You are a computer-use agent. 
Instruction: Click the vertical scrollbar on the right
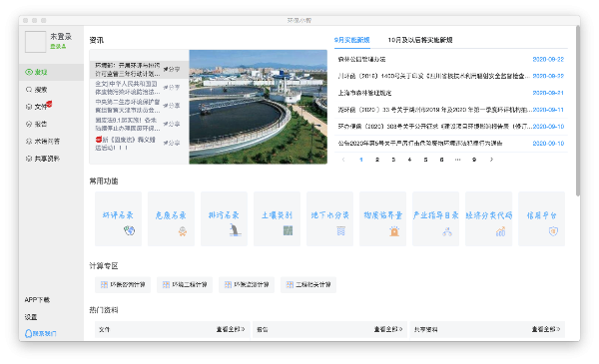pos(578,111)
